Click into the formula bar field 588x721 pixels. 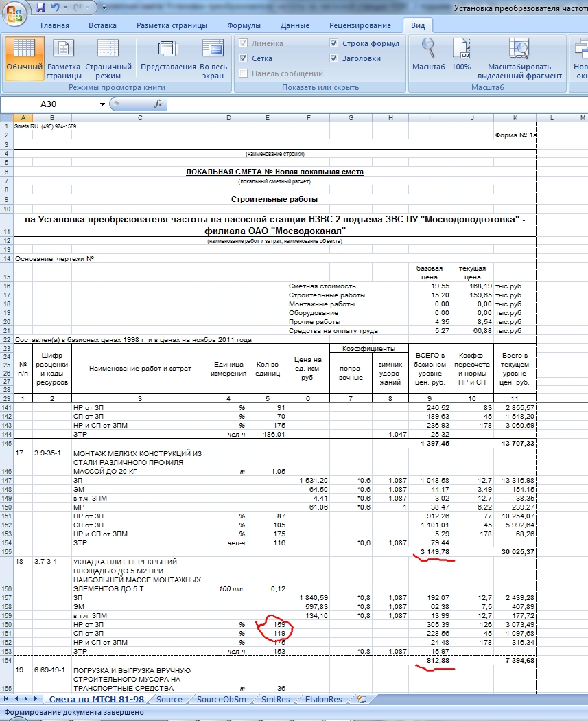tap(377, 104)
